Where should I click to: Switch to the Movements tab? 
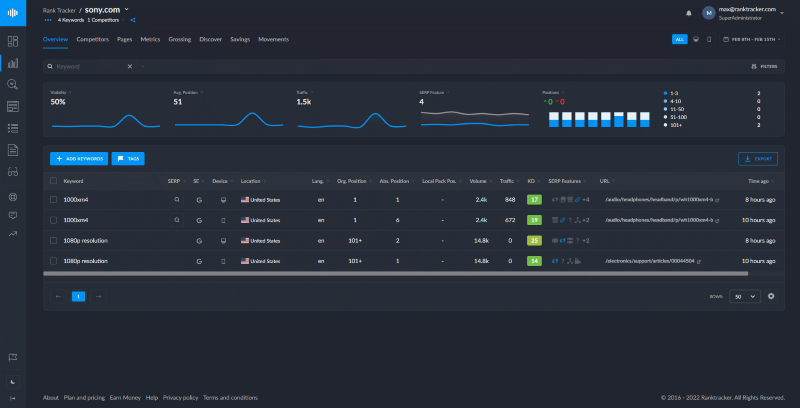point(273,39)
